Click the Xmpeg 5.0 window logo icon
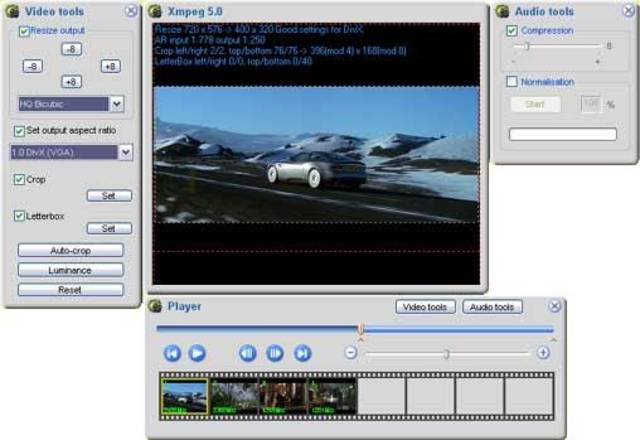This screenshot has width=640, height=440. 155,11
